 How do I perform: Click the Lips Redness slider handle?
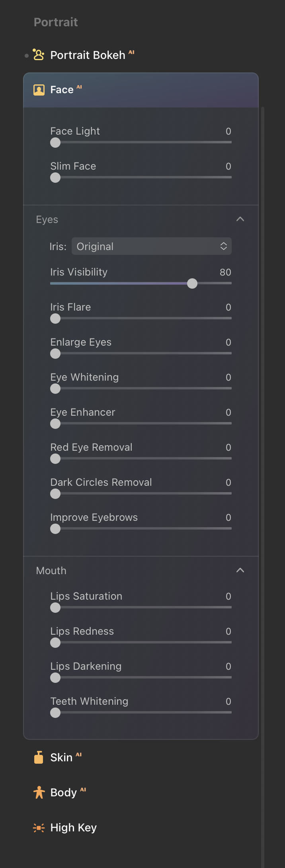point(55,643)
